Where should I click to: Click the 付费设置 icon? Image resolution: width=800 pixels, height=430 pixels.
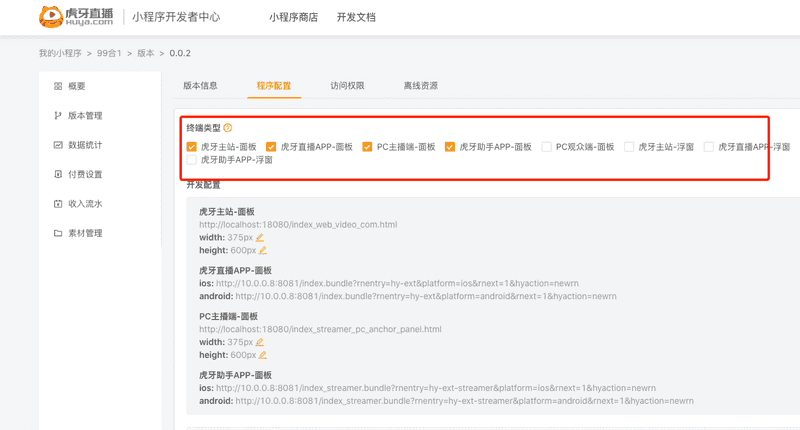[58, 174]
